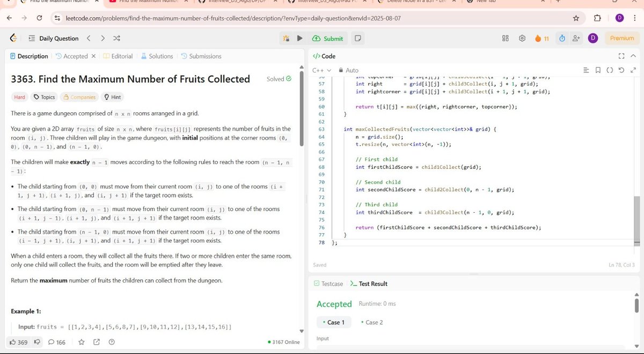Open the Solutions tab
The height and width of the screenshot is (354, 644).
[157, 56]
